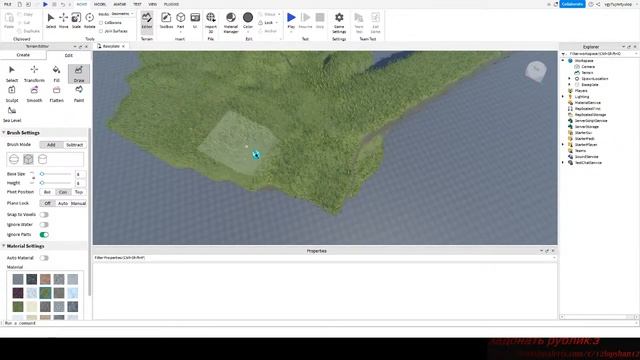Viewport: 640px width, 360px height.
Task: Open the Material Manager
Action: tap(231, 23)
